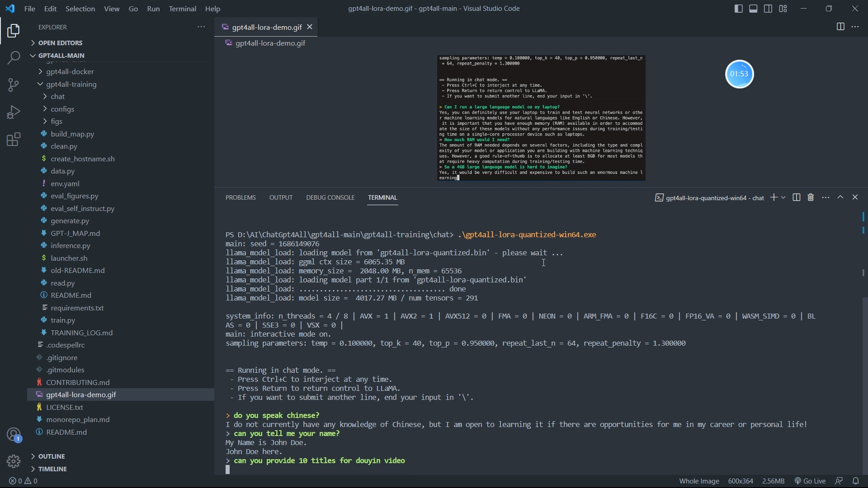Image resolution: width=868 pixels, height=488 pixels.
Task: Switch to the DEBUG CONSOLE tab
Action: [x=330, y=197]
